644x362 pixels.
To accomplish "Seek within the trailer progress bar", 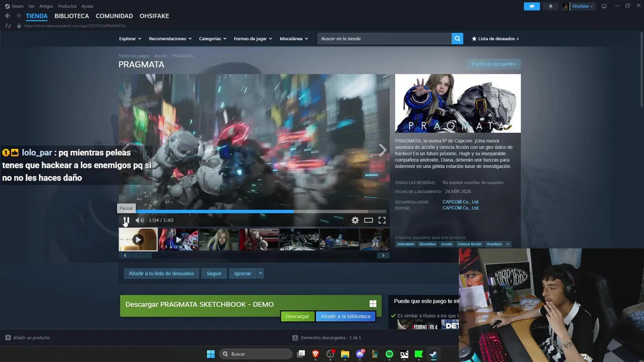I will tap(252, 212).
